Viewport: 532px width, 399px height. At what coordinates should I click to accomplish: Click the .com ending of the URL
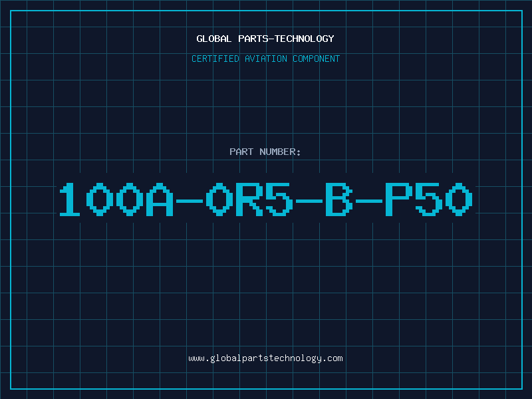pyautogui.click(x=332, y=358)
